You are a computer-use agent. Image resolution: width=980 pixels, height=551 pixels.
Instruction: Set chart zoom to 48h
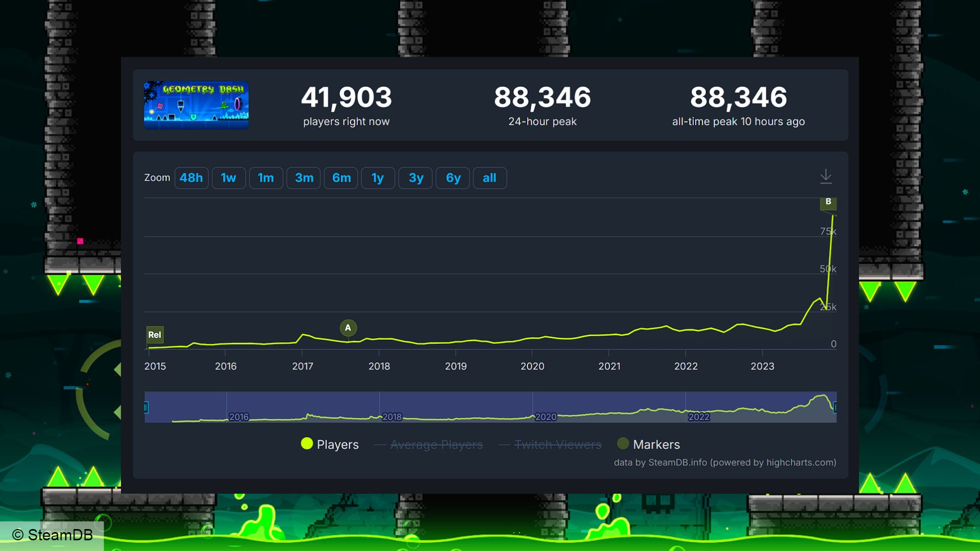pos(191,178)
